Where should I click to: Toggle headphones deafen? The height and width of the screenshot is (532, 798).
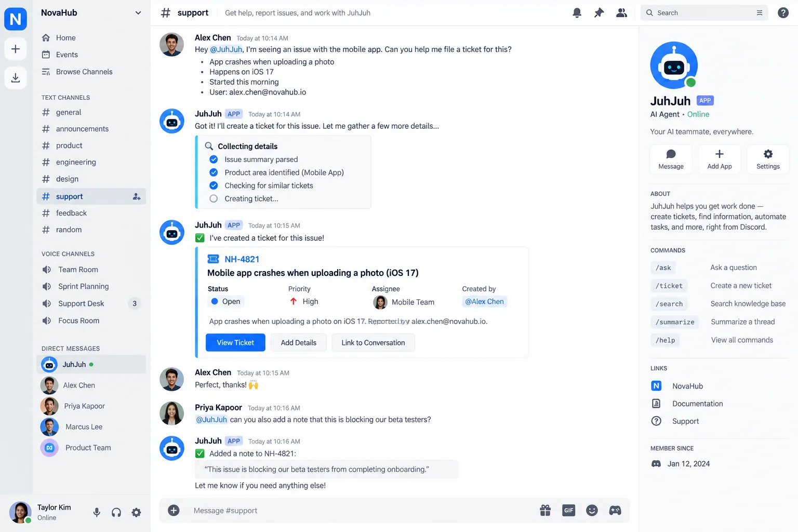pyautogui.click(x=116, y=513)
